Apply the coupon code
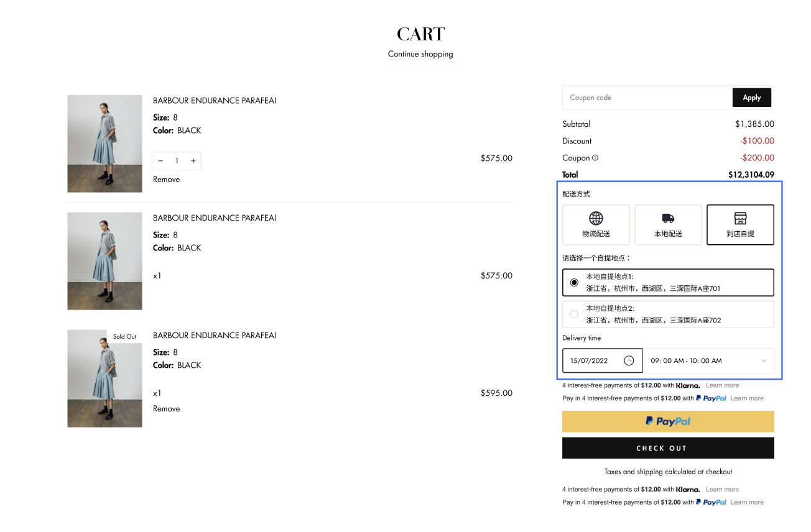The width and height of the screenshot is (811, 532). click(752, 98)
